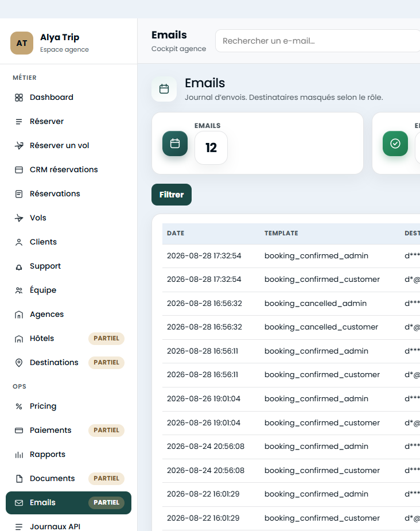Open the Rapports section

coord(68,455)
